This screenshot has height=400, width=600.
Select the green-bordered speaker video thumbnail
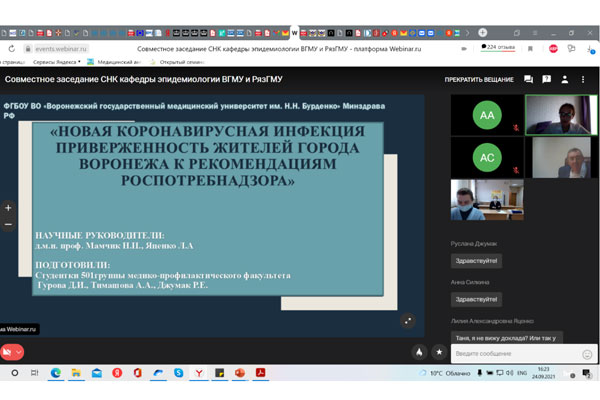pos(561,115)
